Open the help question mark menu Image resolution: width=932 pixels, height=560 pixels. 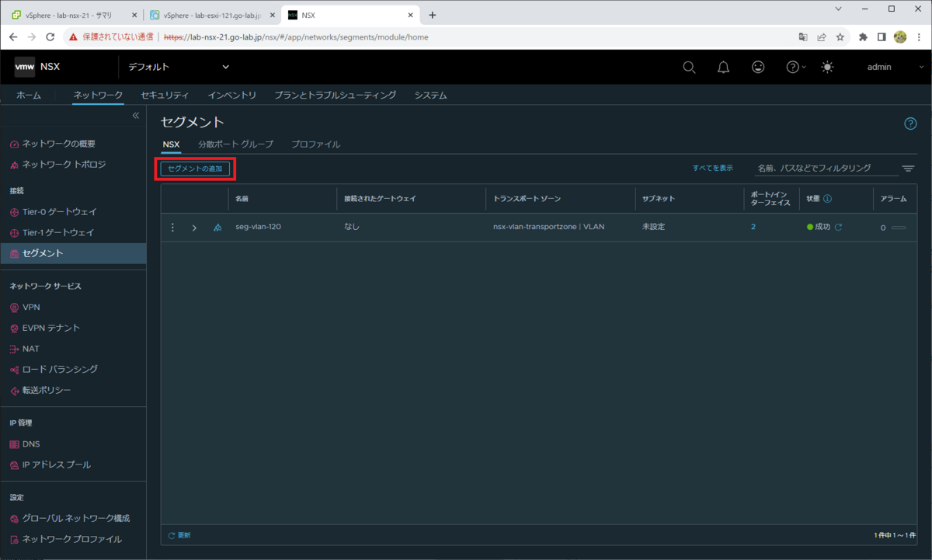pyautogui.click(x=796, y=68)
